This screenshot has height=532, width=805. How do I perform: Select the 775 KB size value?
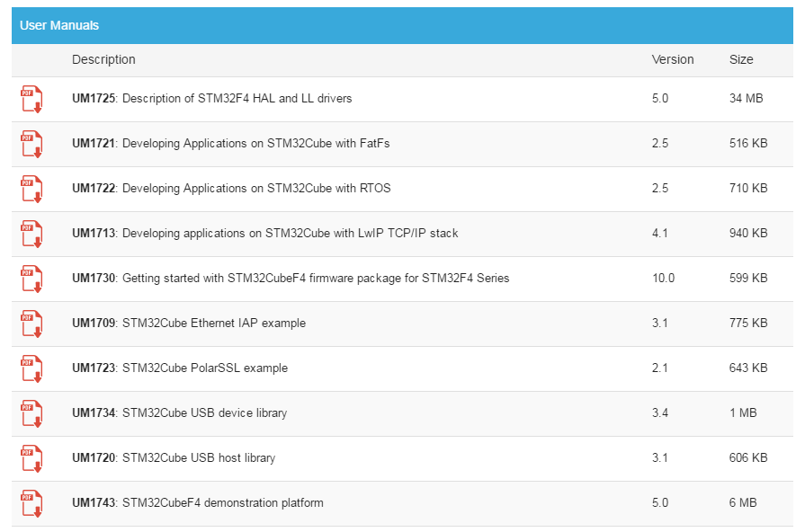click(x=748, y=323)
